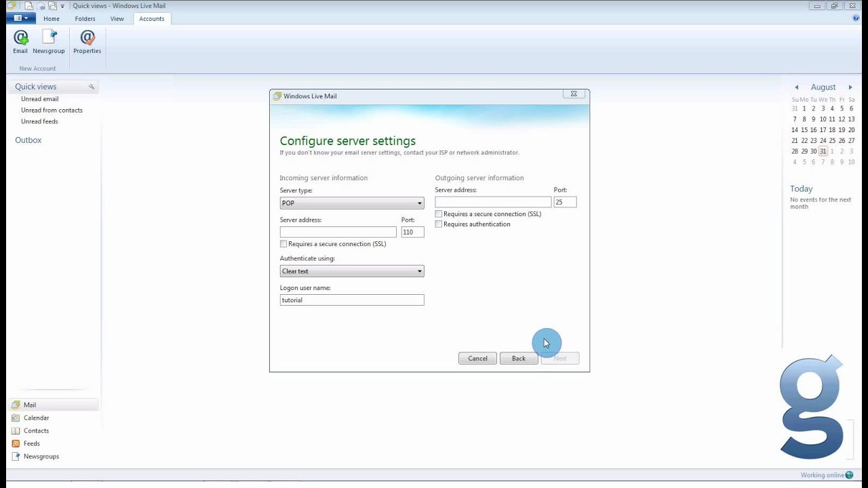Screen dimensions: 868x488
Task: Click the August month title in calendar
Action: pos(823,87)
